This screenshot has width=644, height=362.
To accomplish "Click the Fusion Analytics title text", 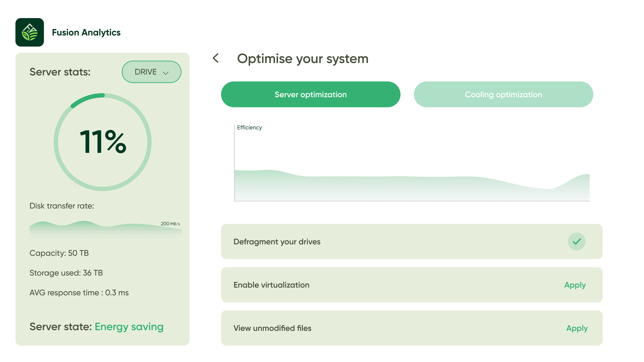I will click(86, 33).
